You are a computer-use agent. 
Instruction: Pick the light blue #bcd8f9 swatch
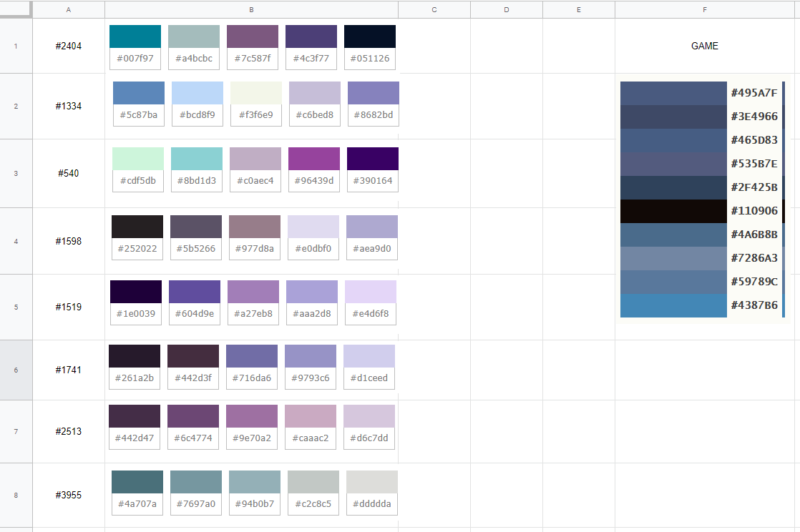(x=197, y=93)
